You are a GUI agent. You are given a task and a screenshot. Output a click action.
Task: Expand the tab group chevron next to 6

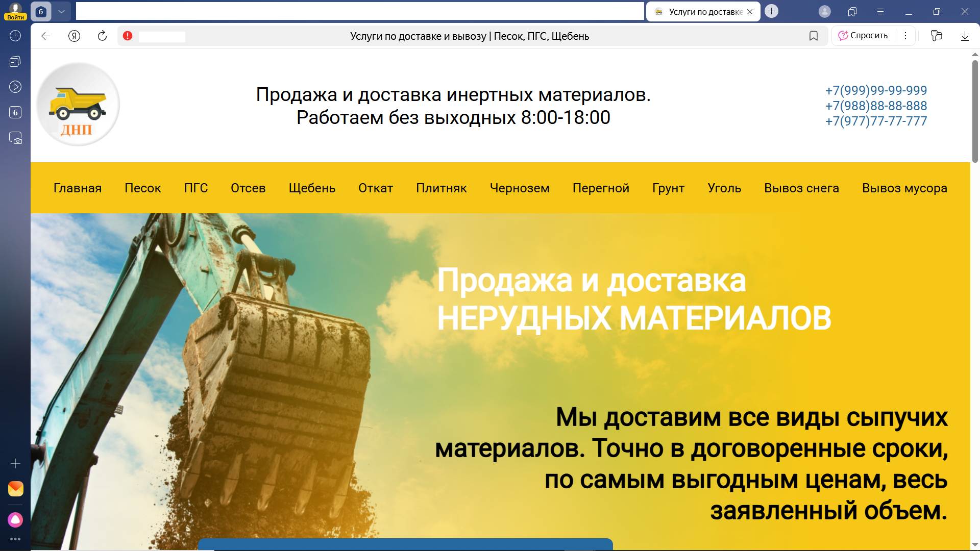pyautogui.click(x=62, y=11)
